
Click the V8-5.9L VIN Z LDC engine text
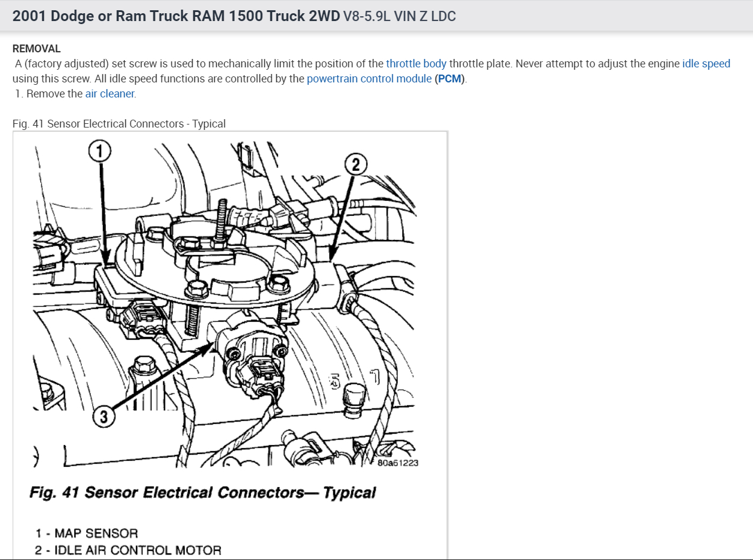point(400,16)
